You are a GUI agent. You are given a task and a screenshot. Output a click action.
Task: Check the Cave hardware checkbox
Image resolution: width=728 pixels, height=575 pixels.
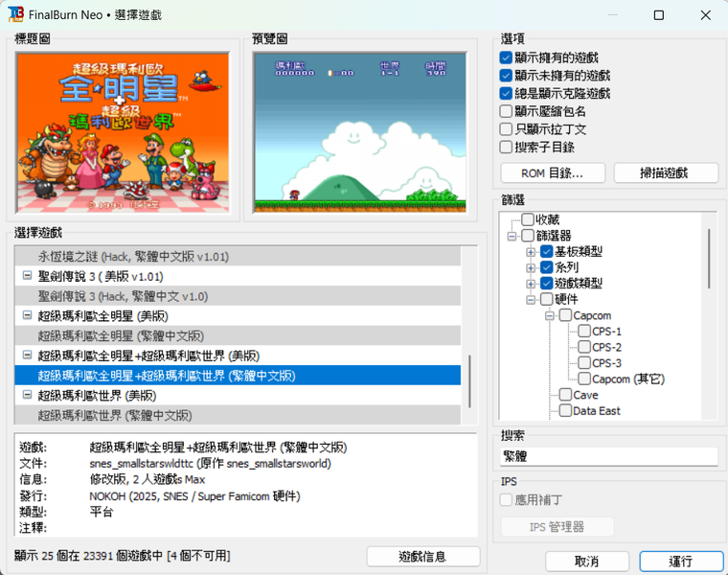click(x=565, y=395)
